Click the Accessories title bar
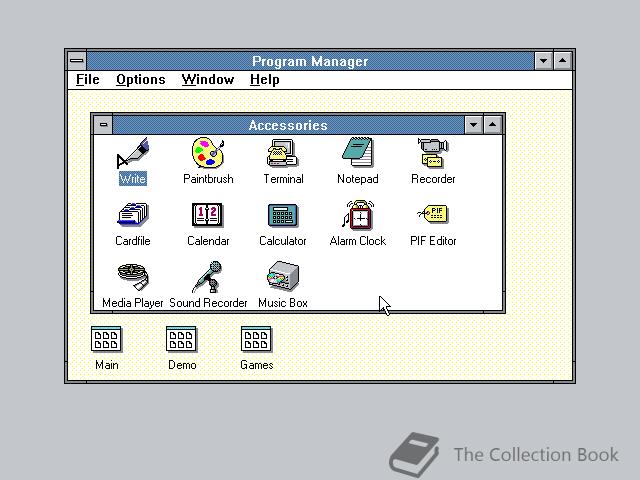Screen dimensions: 640x480 pos(288,125)
